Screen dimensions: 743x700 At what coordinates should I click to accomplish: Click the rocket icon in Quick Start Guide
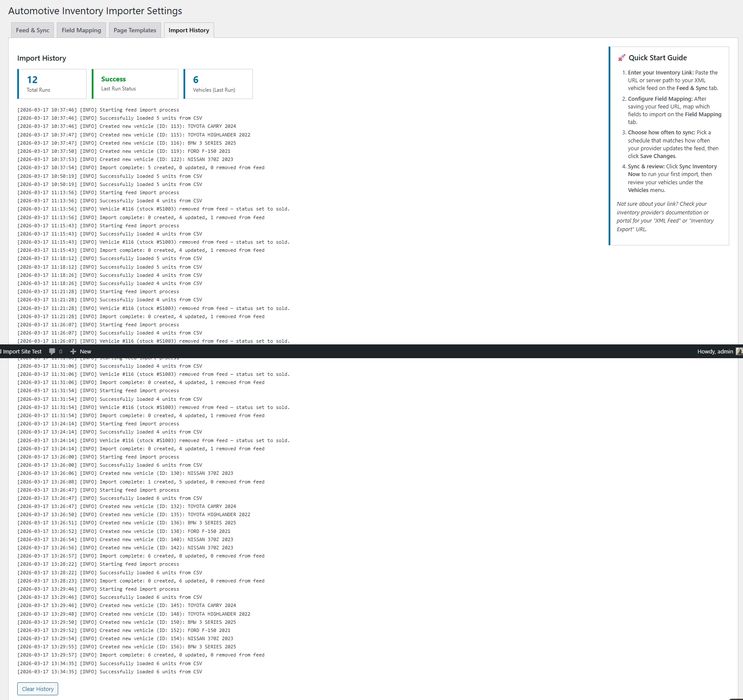point(622,58)
